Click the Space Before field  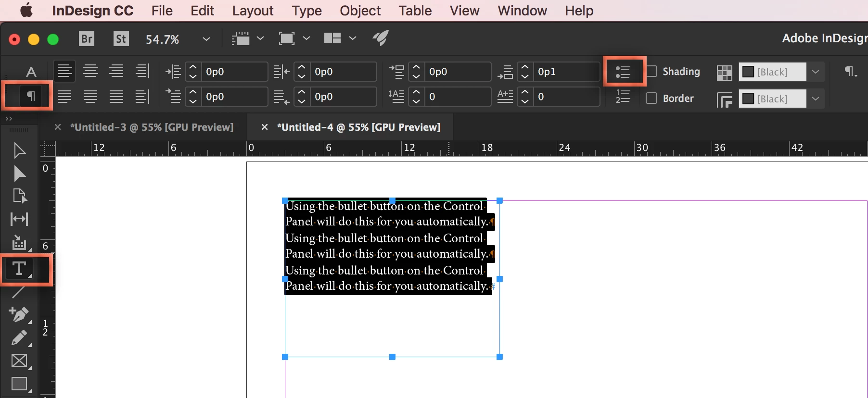click(x=459, y=72)
